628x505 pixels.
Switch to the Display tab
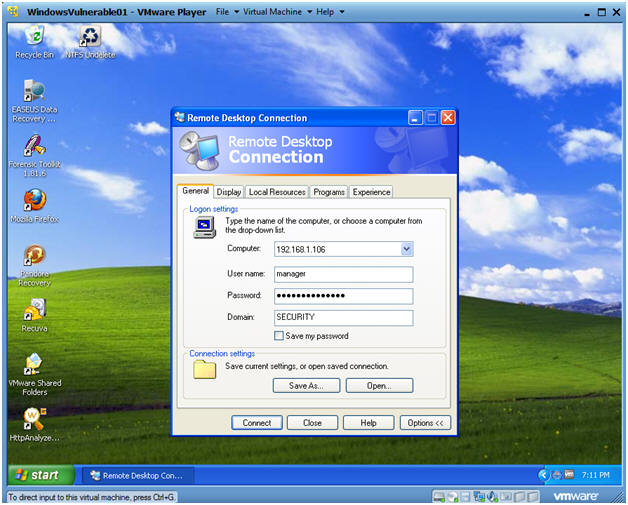pyautogui.click(x=229, y=192)
